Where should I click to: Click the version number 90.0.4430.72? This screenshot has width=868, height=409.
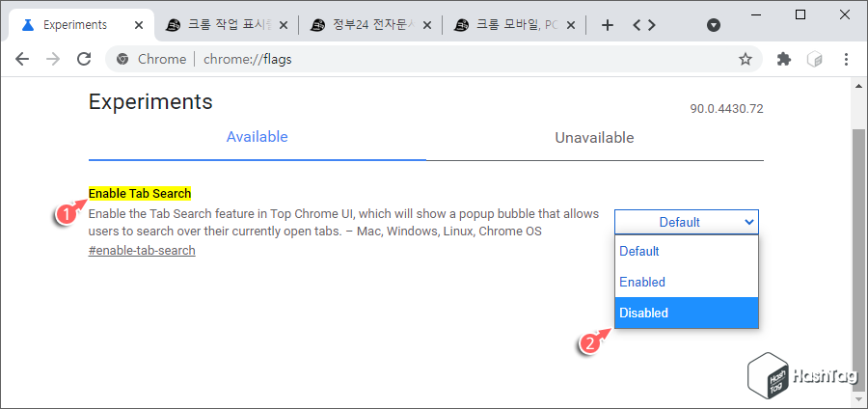point(726,109)
